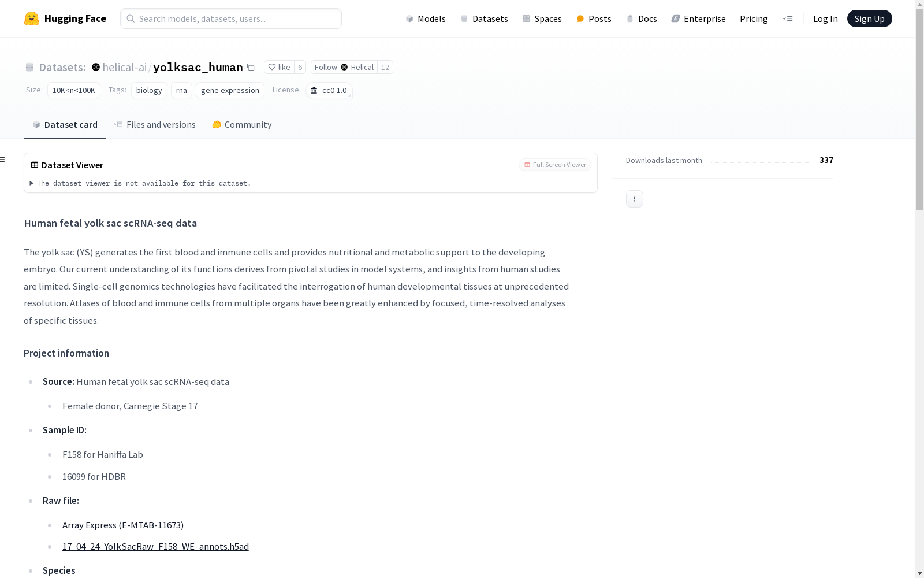Image resolution: width=924 pixels, height=578 pixels.
Task: Go to the Datasets section
Action: click(x=484, y=18)
